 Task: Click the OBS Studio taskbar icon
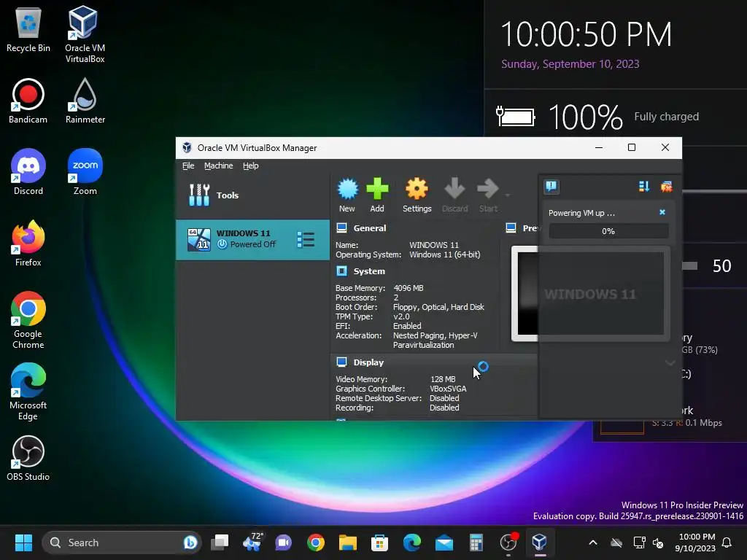(508, 542)
